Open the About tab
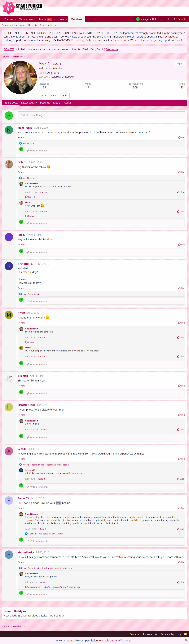The image size is (189, 644). [x=67, y=103]
